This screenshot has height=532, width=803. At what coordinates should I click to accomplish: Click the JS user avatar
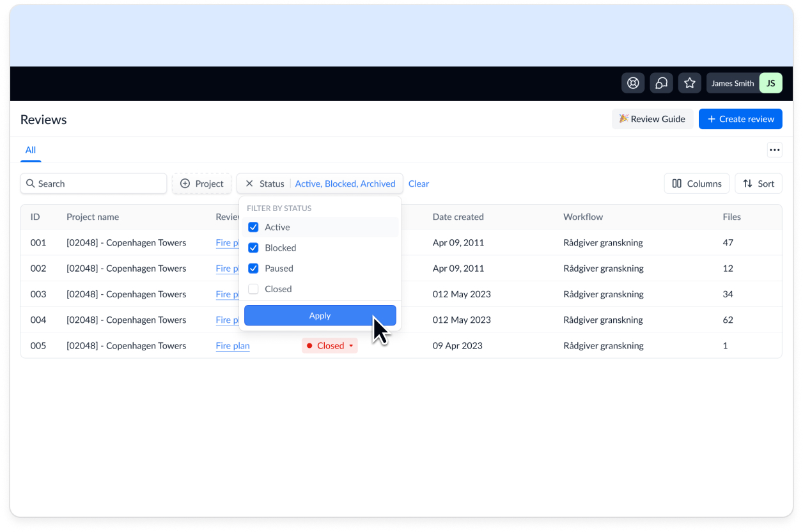(770, 83)
